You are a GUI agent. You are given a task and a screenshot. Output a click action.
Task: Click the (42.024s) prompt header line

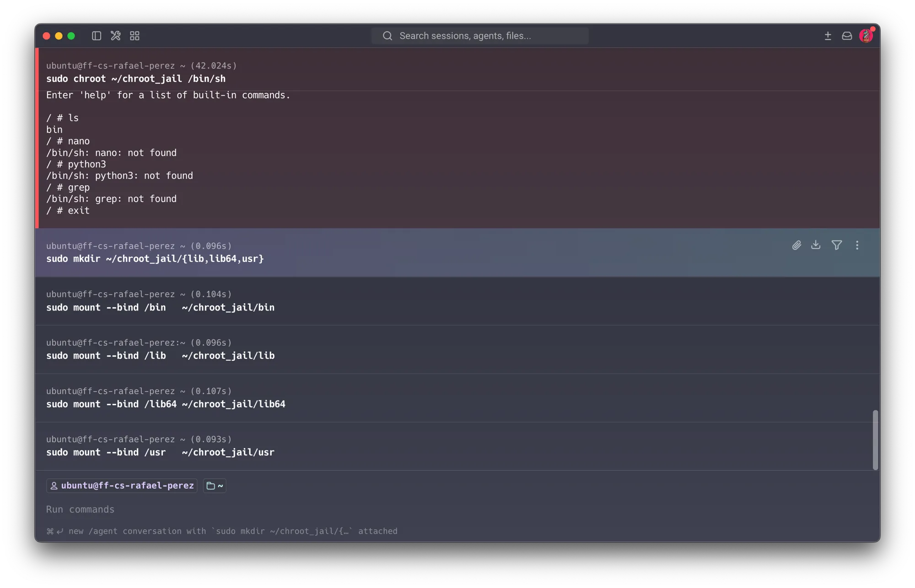tap(141, 65)
